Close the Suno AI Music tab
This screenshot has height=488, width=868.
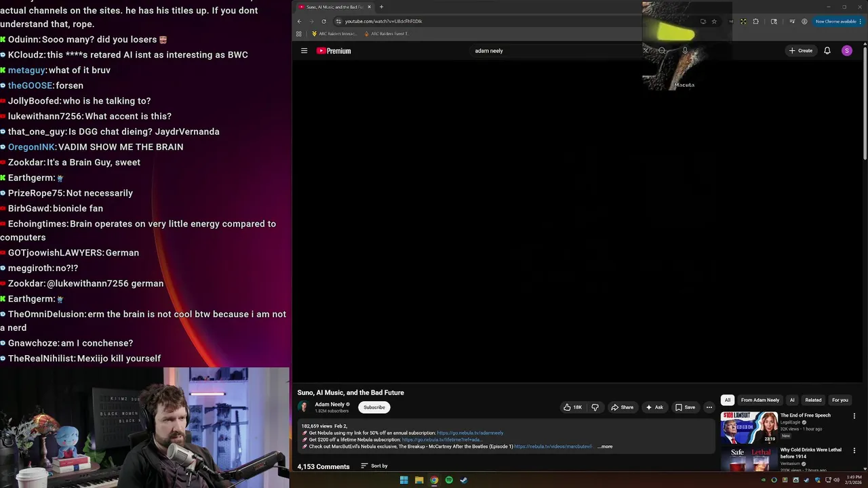pyautogui.click(x=369, y=7)
